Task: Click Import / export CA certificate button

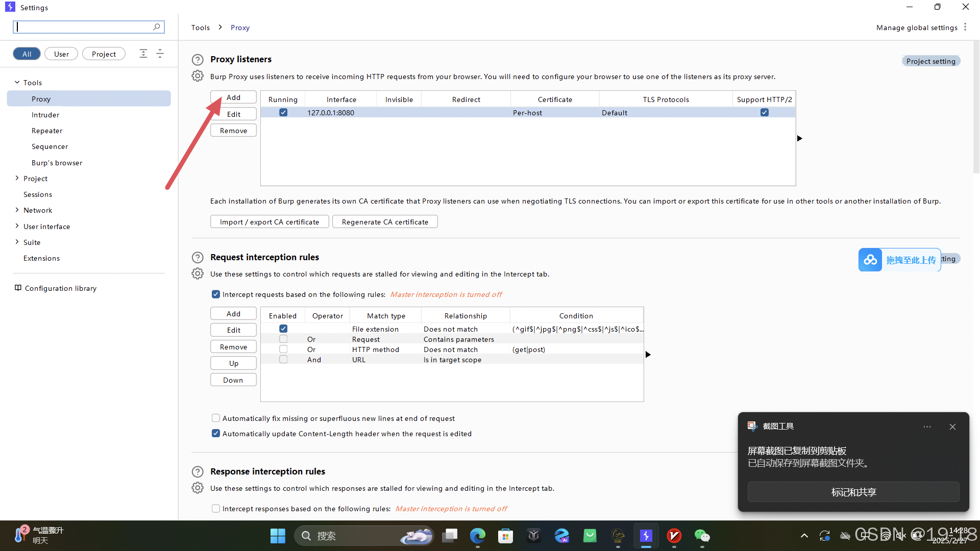Action: tap(269, 222)
